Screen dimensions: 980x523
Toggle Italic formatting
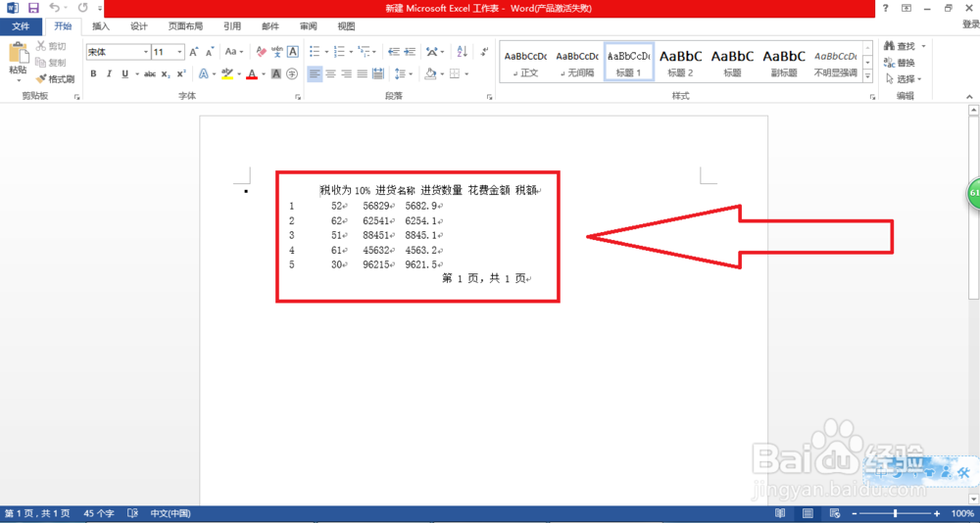point(109,73)
